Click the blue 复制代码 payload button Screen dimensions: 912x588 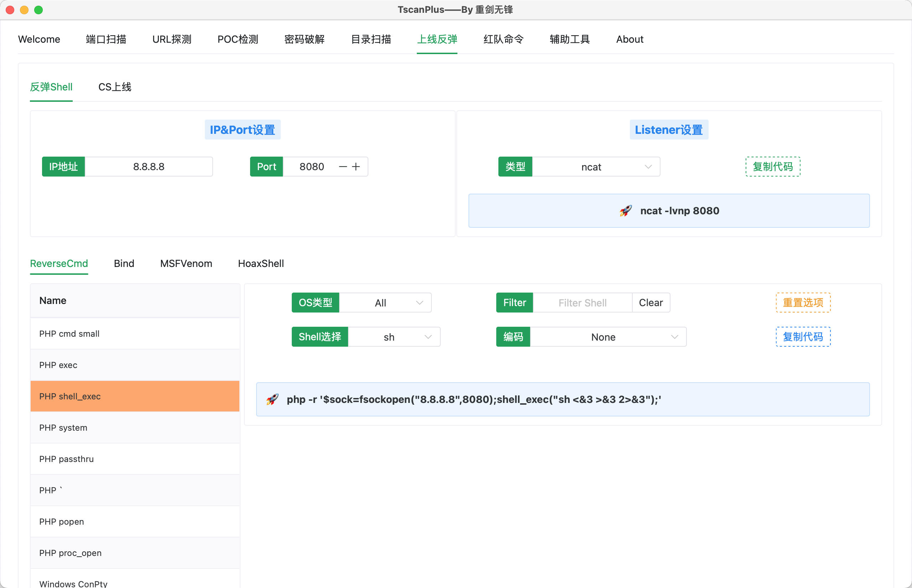coord(803,337)
